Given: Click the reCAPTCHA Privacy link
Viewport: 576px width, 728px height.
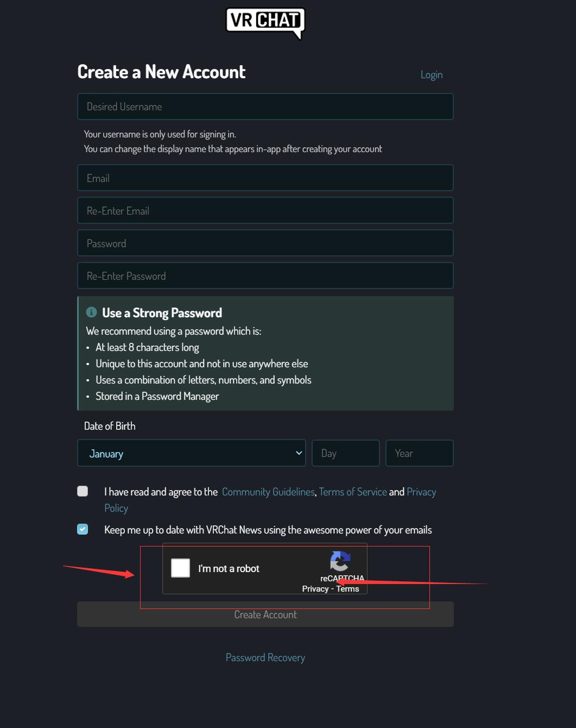Looking at the screenshot, I should (315, 589).
